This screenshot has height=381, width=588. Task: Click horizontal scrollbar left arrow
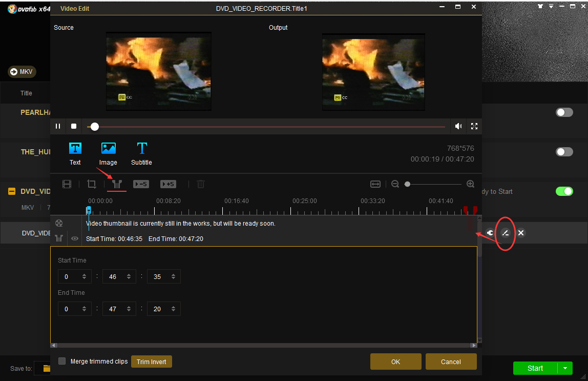[x=54, y=345]
